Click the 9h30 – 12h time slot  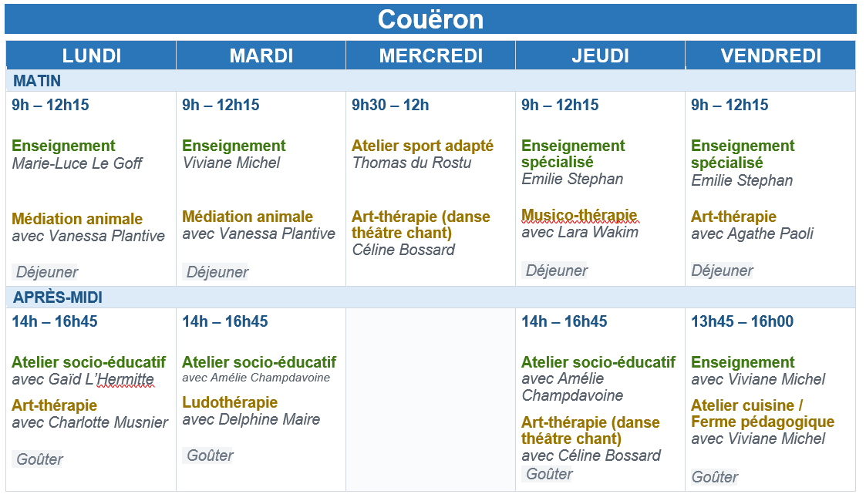tap(390, 105)
